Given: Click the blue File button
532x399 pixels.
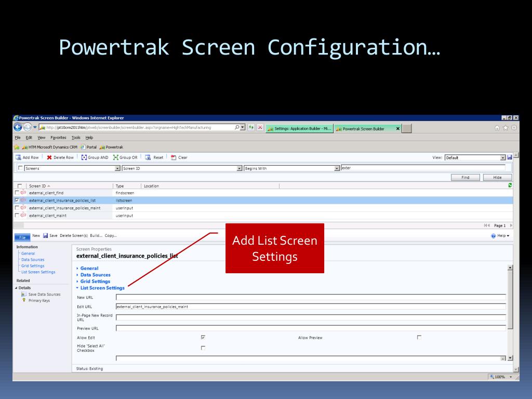Looking at the screenshot, I should [x=22, y=237].
